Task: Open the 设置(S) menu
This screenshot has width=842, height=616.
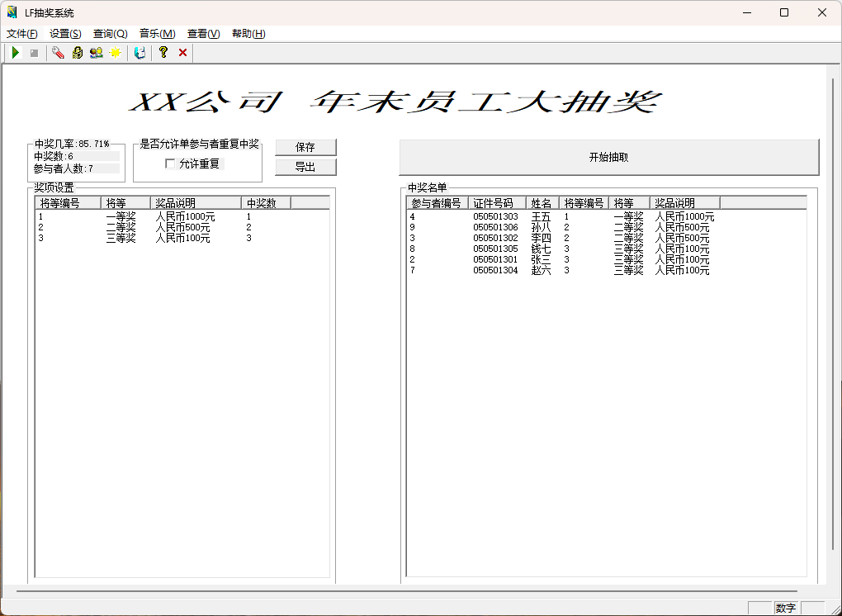Action: 65,34
